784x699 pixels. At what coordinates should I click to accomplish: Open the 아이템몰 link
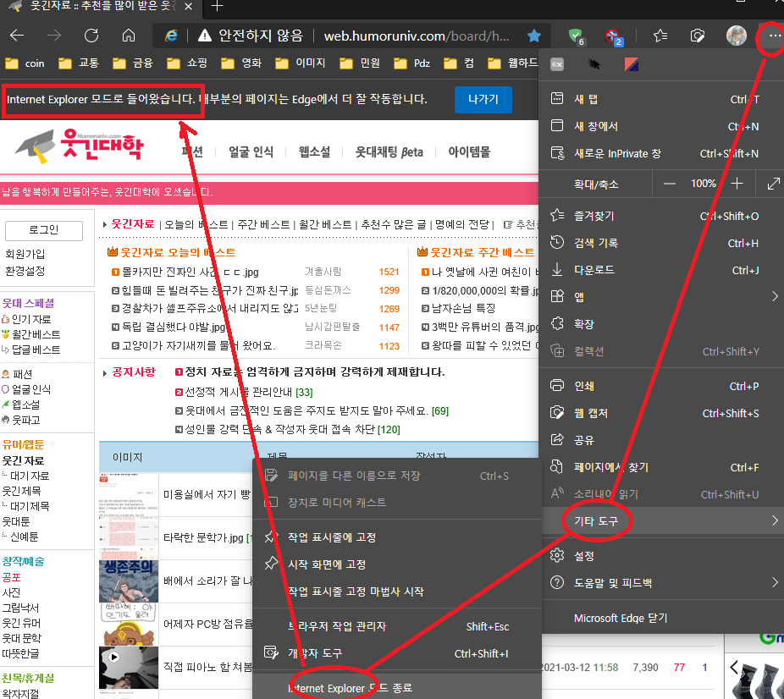[x=469, y=151]
